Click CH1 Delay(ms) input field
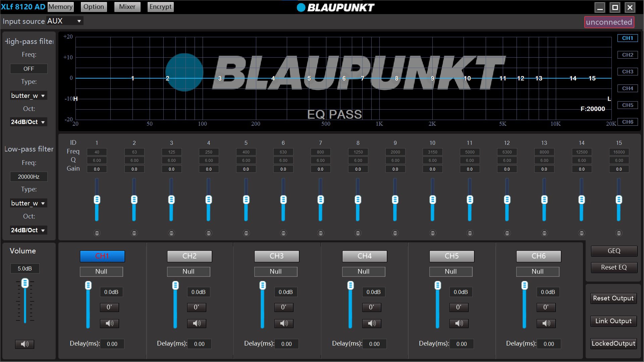 point(112,344)
